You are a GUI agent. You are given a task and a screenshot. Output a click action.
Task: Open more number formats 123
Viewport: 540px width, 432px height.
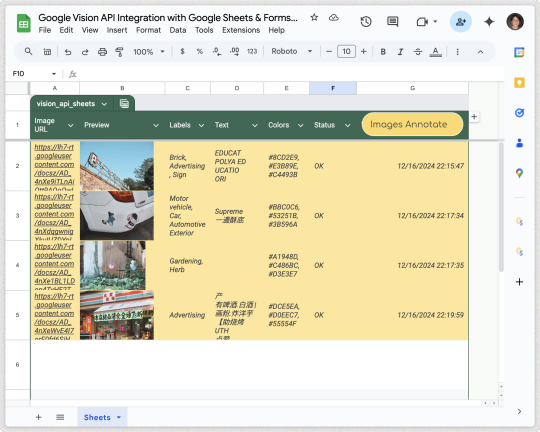coord(252,52)
